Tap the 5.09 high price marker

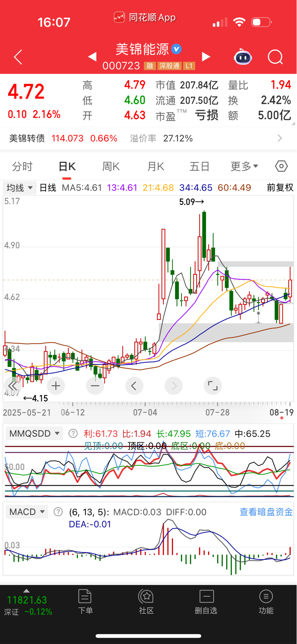click(x=192, y=202)
